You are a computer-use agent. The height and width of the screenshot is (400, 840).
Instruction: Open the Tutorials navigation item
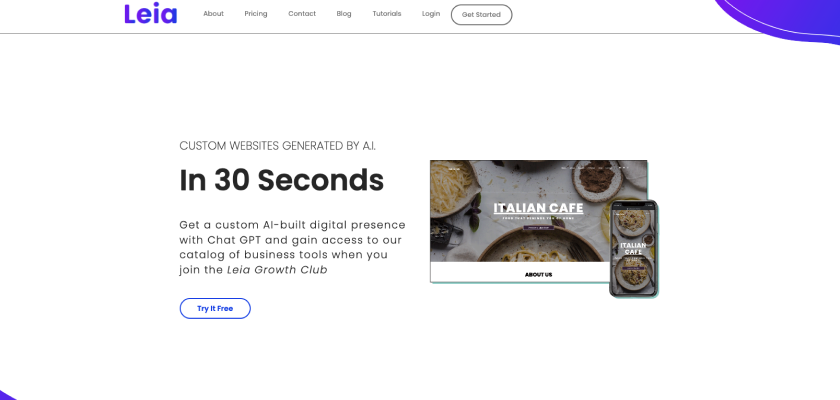[387, 14]
